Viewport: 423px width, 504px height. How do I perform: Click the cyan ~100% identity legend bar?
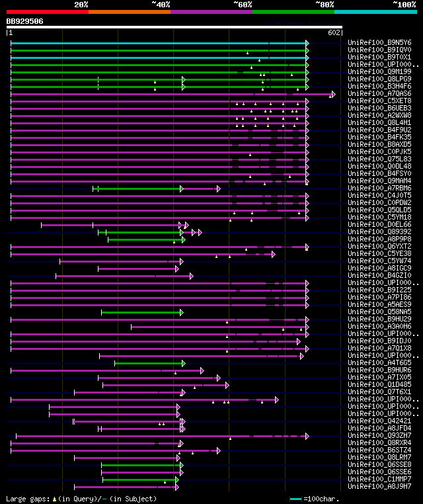click(x=375, y=12)
